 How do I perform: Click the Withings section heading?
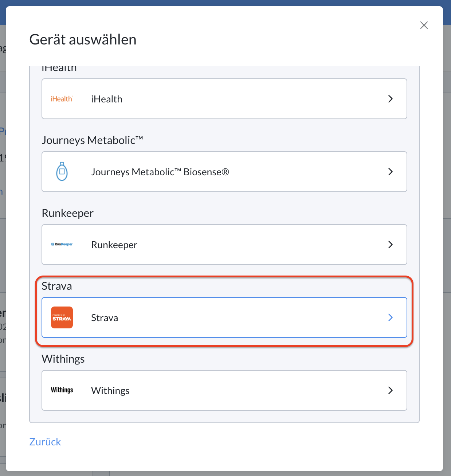coord(63,359)
